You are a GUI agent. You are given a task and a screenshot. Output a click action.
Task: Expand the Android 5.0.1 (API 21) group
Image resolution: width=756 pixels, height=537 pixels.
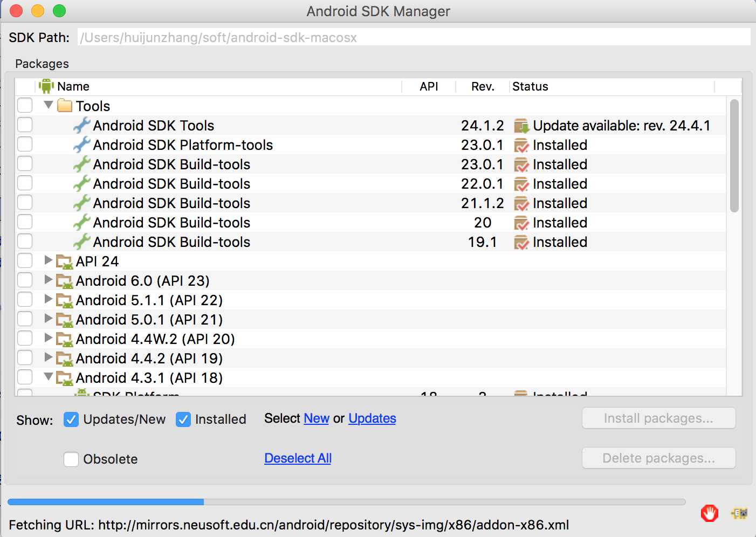[49, 319]
